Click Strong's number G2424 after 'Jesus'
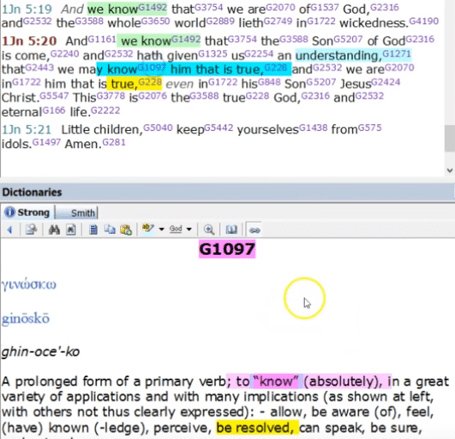This screenshot has width=455, height=439. 385,82
